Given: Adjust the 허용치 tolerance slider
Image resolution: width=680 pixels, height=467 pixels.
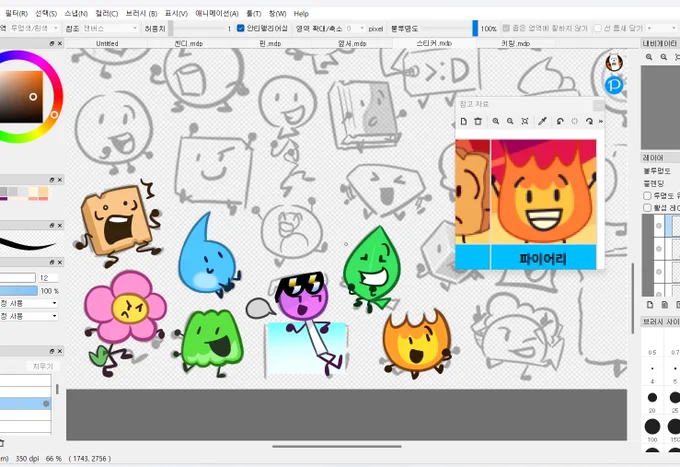Looking at the screenshot, I should click(197, 29).
